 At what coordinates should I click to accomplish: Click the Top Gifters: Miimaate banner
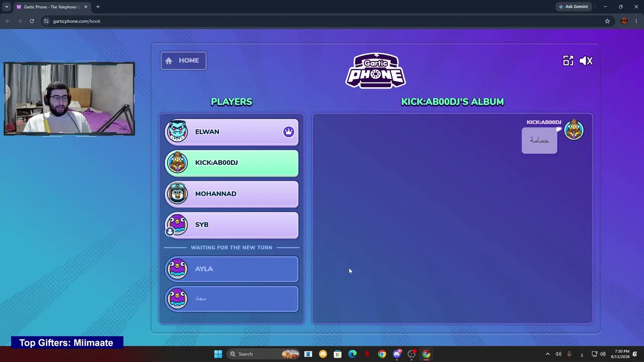click(x=67, y=343)
